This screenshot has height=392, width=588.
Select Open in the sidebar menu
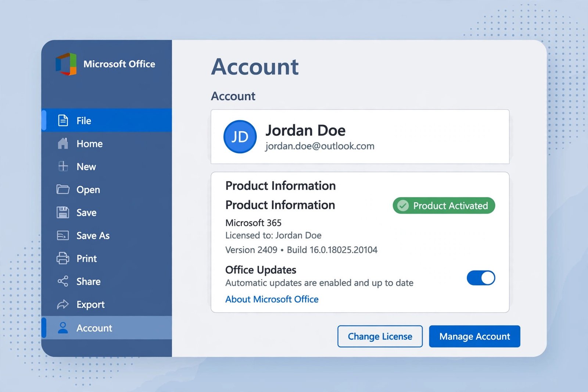107,190
